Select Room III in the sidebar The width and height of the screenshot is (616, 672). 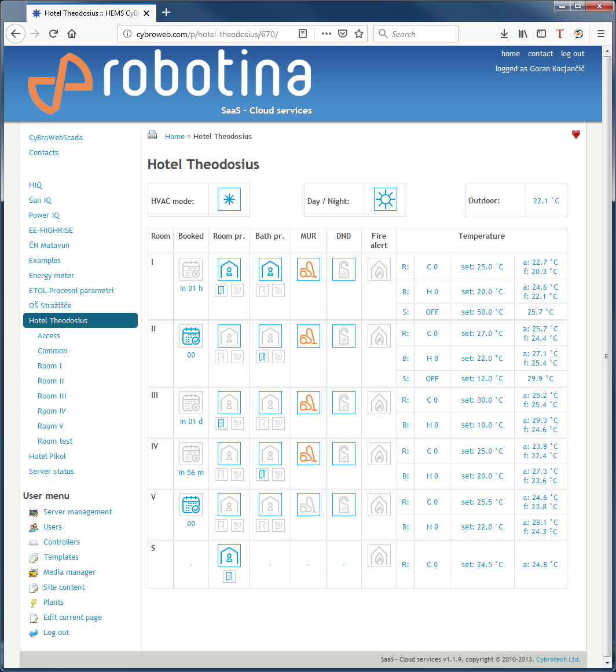click(52, 396)
